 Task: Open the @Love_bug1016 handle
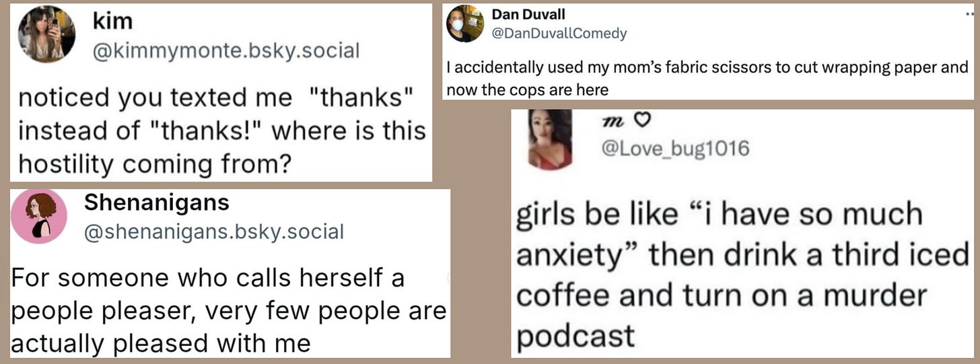pyautogui.click(x=675, y=148)
